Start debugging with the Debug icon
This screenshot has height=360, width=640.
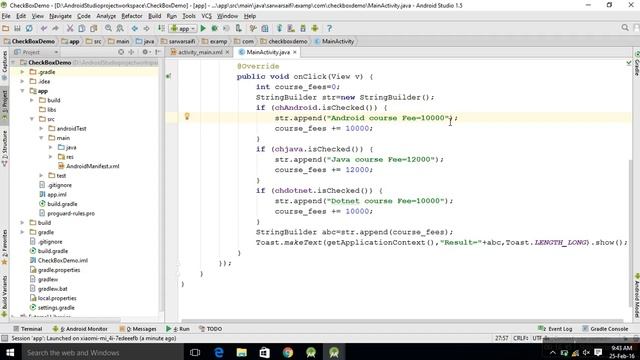point(214,28)
